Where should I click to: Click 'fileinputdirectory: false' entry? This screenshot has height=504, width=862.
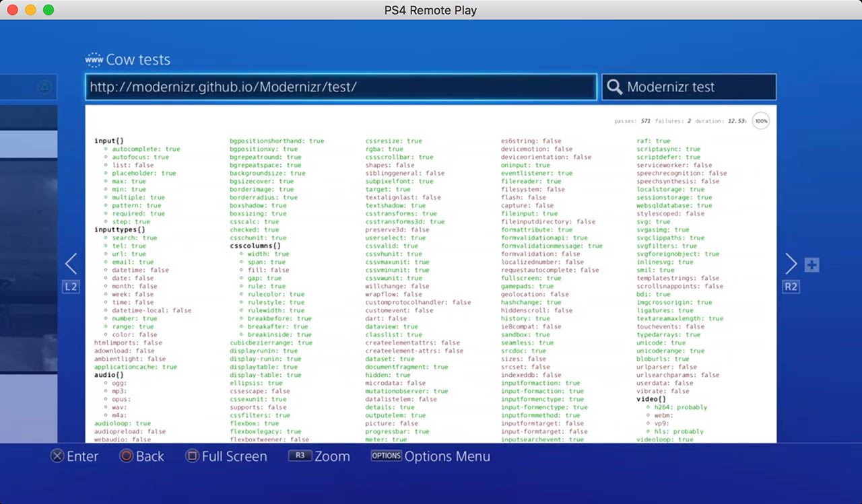(x=548, y=222)
